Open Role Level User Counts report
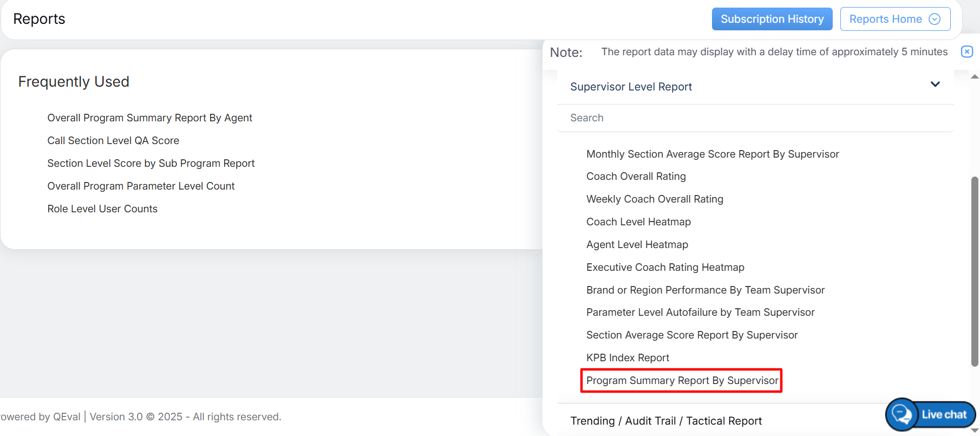Image resolution: width=980 pixels, height=436 pixels. click(x=102, y=209)
